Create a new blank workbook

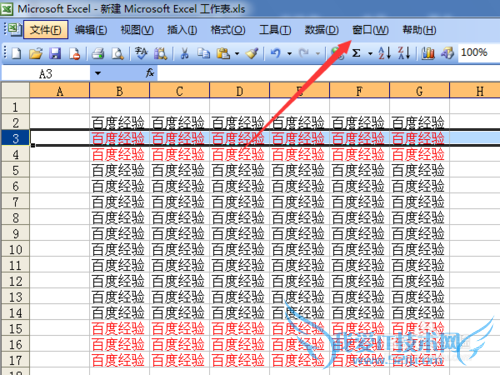pos(16,53)
